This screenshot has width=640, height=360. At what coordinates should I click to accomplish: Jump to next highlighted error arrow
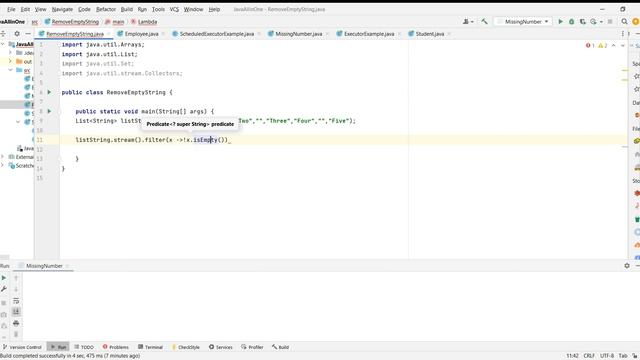(622, 45)
